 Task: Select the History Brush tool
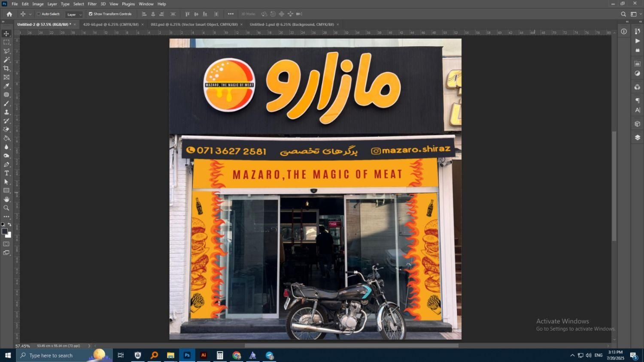(6, 121)
